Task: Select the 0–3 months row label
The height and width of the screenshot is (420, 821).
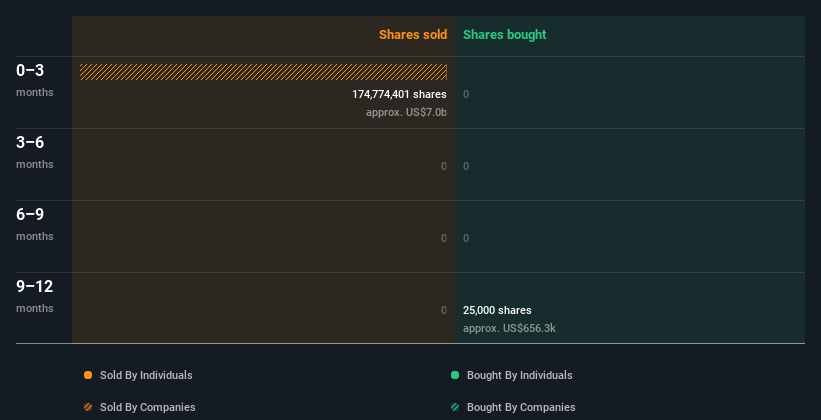Action: tap(35, 80)
